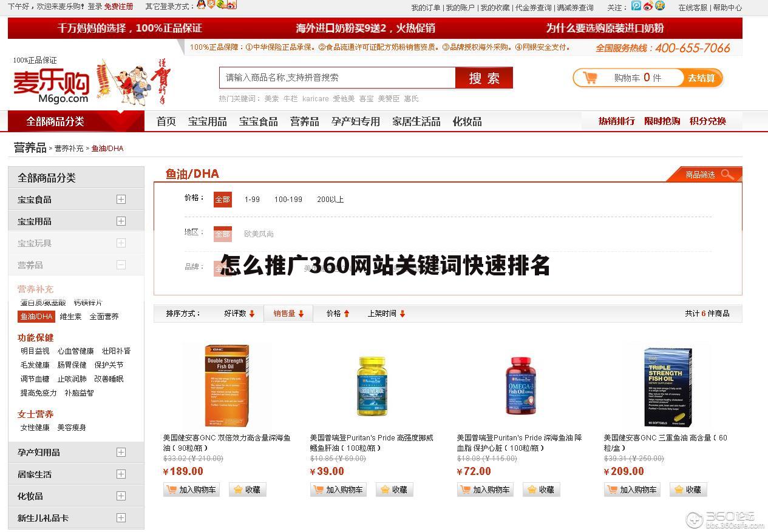
Task: Select 全部 price filter
Action: tap(223, 200)
